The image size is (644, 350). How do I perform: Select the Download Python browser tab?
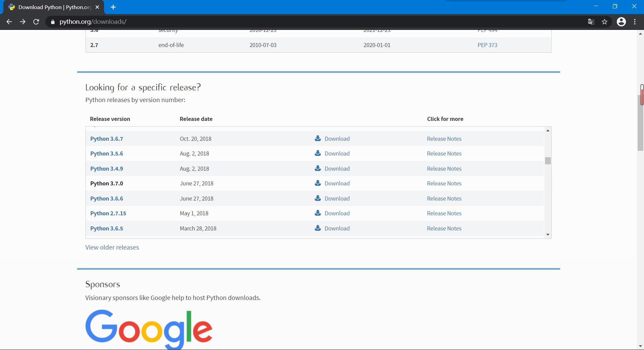(54, 7)
